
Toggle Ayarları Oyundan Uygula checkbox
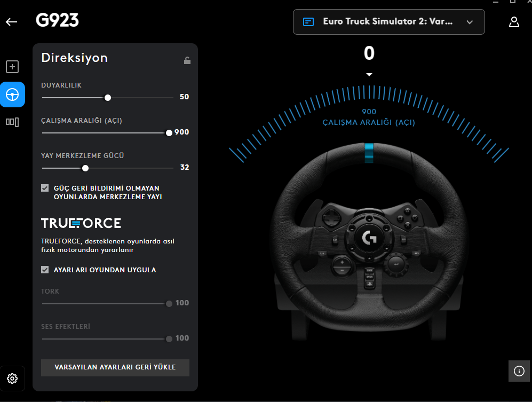(x=45, y=270)
